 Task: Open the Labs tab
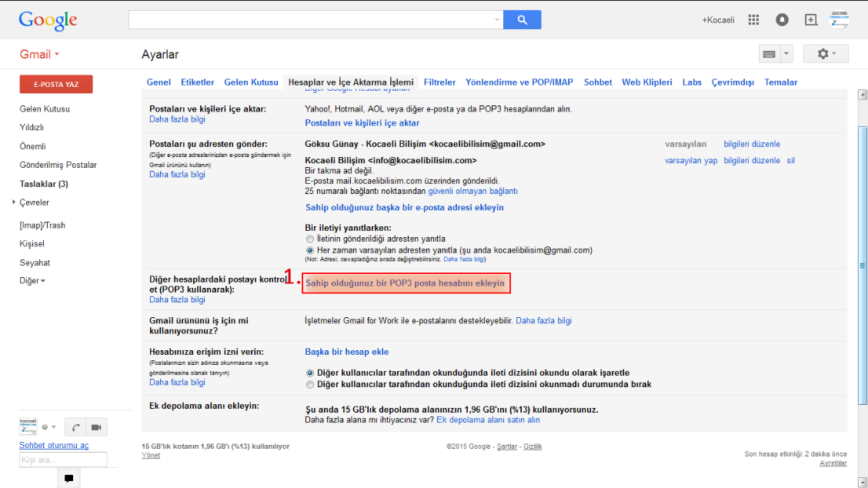pos(692,82)
